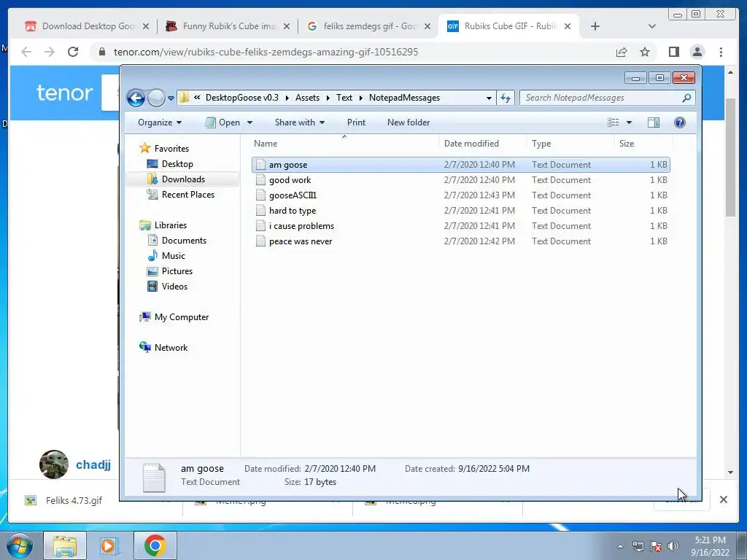747x560 pixels.
Task: Toggle Chrome's side panel icon
Action: [x=673, y=52]
